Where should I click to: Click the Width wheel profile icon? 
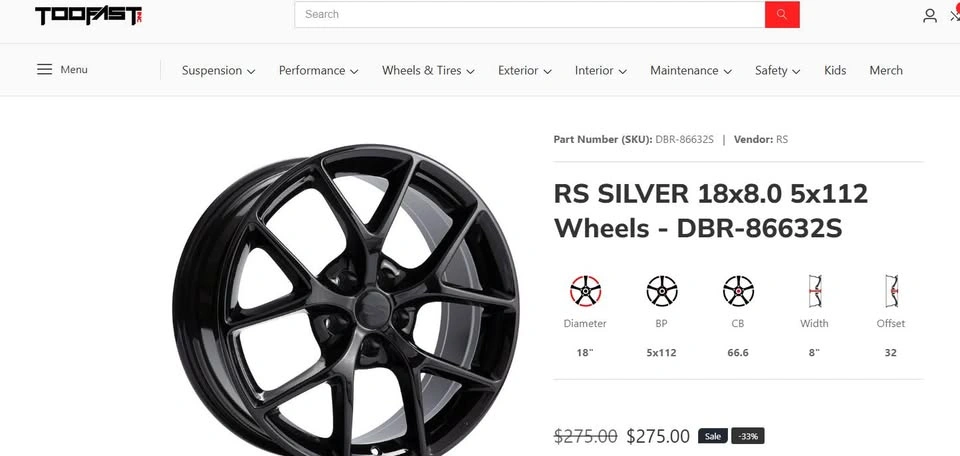pos(814,291)
